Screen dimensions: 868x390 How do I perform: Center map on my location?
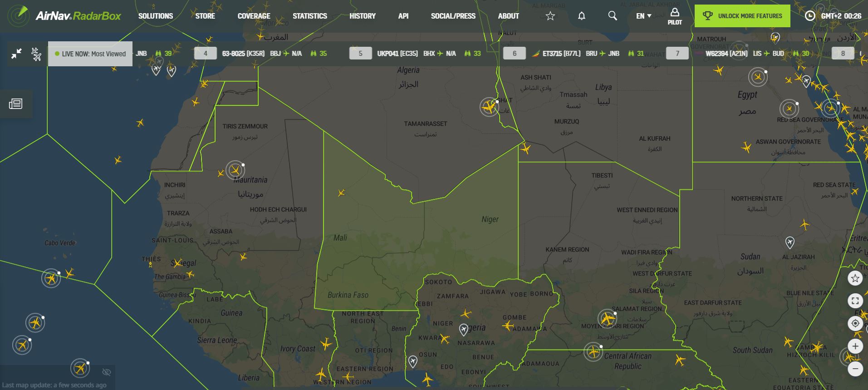[x=855, y=323]
